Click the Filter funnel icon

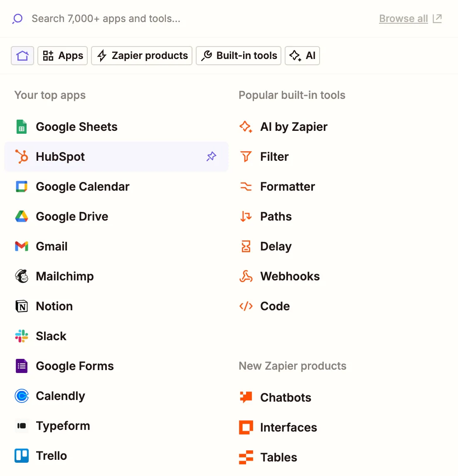point(246,157)
